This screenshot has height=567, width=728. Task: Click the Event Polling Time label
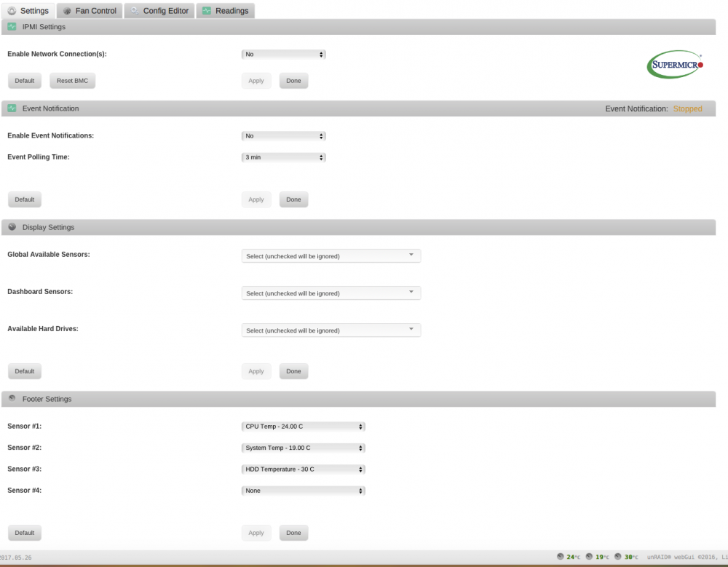(x=39, y=157)
